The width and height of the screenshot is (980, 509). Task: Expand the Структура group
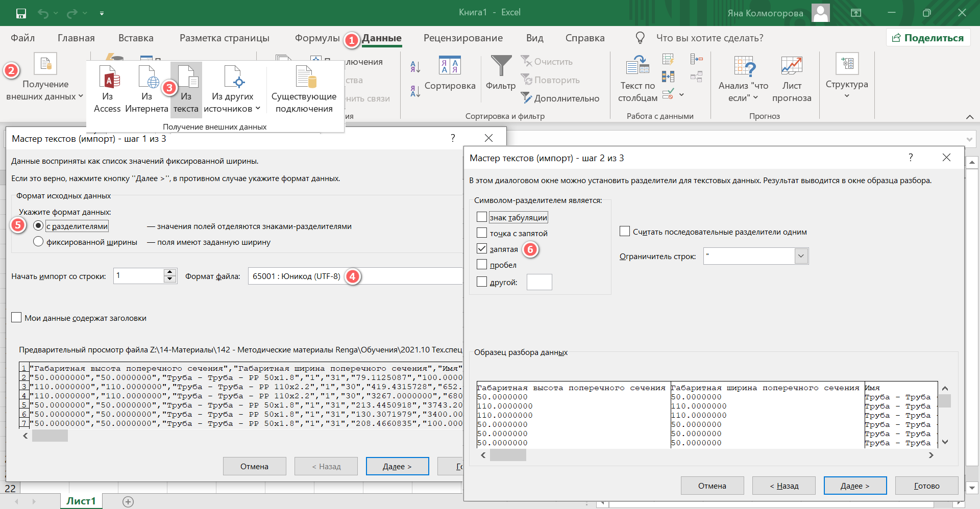click(847, 75)
